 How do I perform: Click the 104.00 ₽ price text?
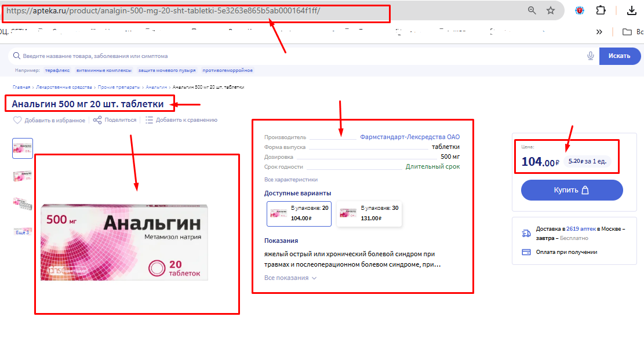tap(540, 162)
